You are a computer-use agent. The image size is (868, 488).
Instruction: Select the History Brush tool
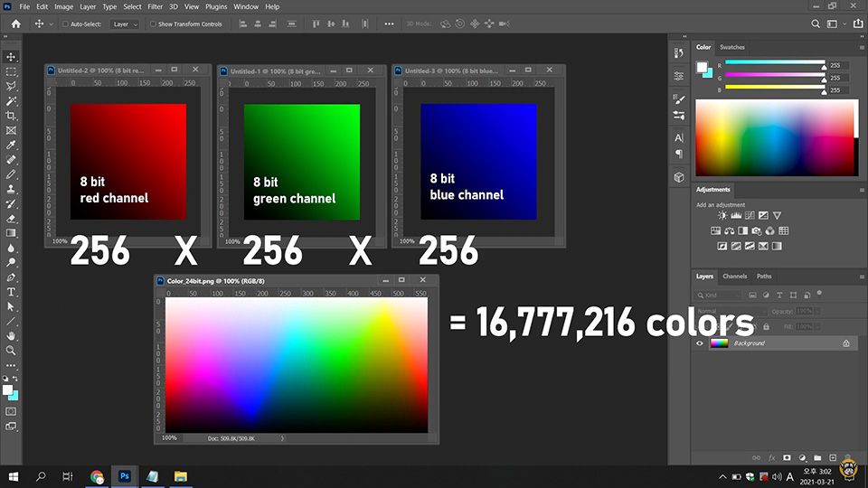(11, 203)
